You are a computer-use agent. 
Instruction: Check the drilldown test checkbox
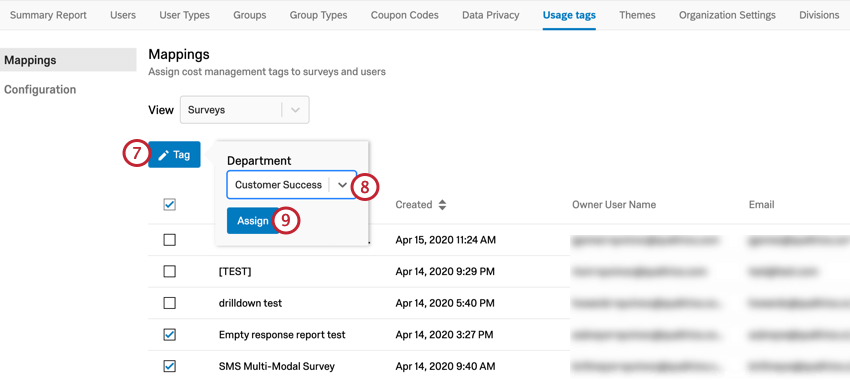pos(170,303)
